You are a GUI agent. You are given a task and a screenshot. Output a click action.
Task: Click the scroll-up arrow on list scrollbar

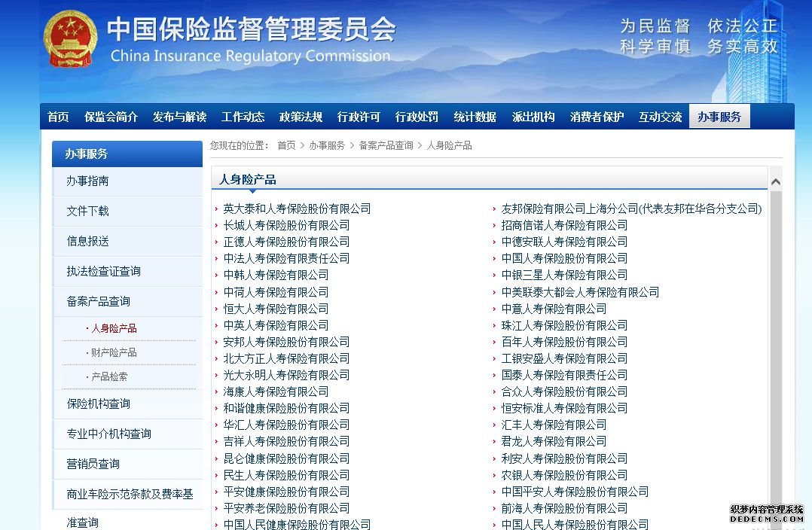tap(775, 181)
